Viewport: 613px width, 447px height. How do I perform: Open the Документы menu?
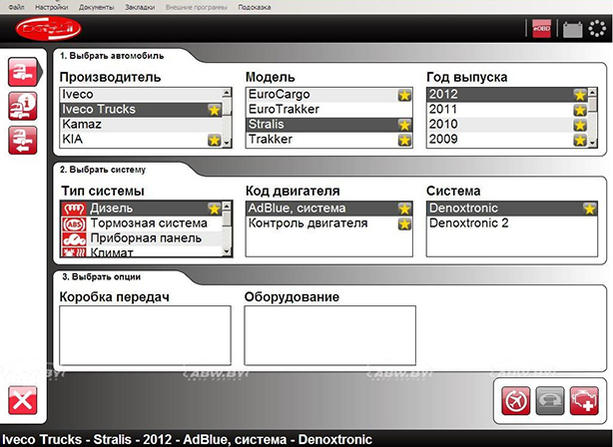[x=96, y=7]
